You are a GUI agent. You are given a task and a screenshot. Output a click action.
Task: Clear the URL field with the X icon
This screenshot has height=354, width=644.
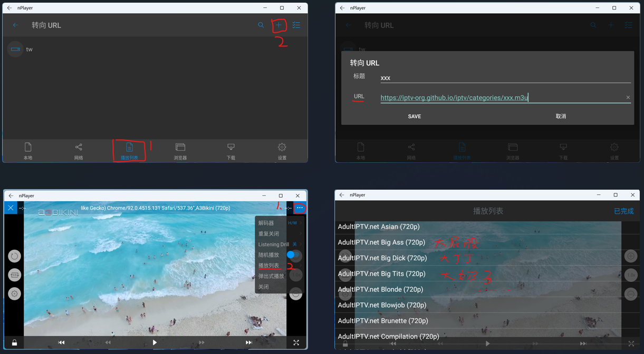tap(628, 97)
